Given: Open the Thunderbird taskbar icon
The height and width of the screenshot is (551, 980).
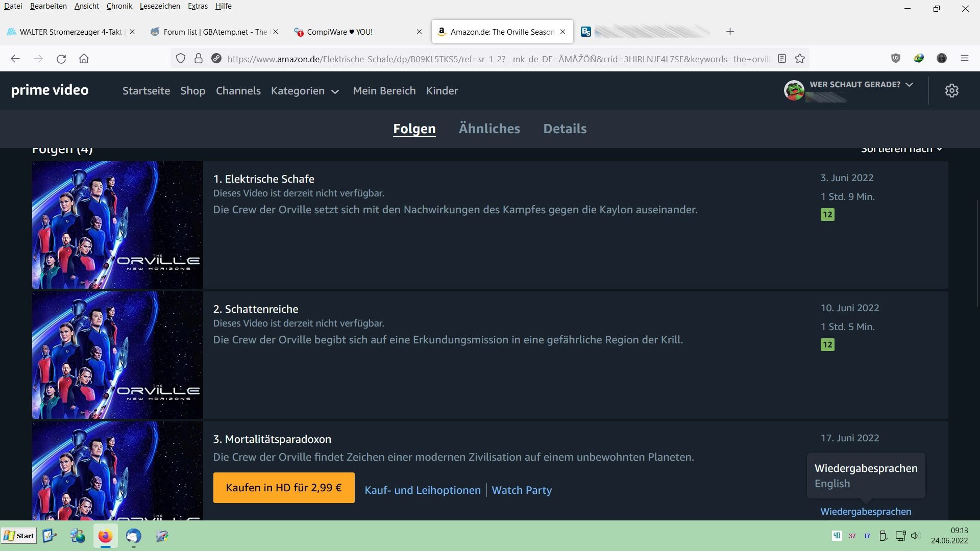Looking at the screenshot, I should [x=134, y=536].
